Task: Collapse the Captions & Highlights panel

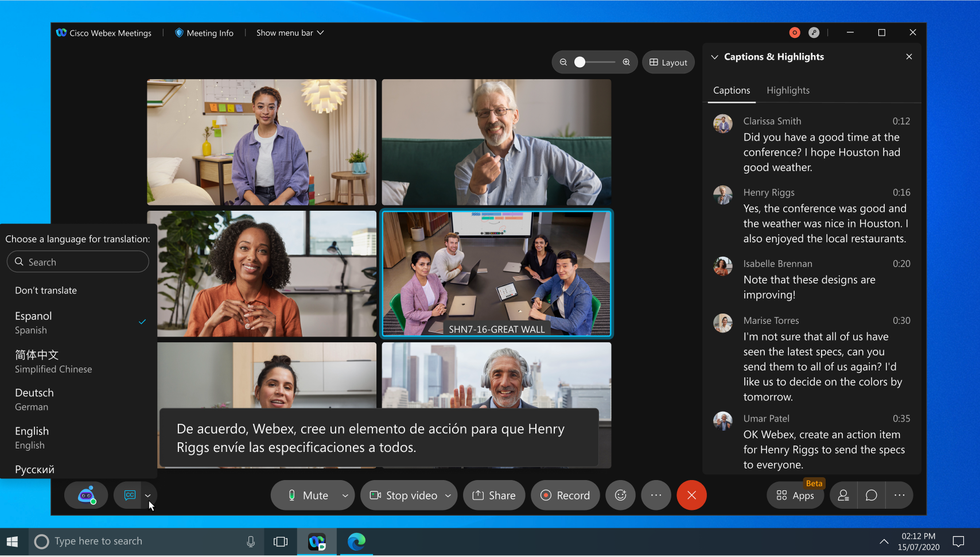Action: 714,57
